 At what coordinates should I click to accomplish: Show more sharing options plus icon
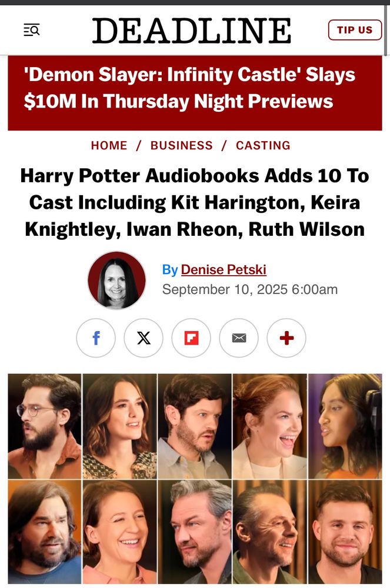(x=286, y=338)
